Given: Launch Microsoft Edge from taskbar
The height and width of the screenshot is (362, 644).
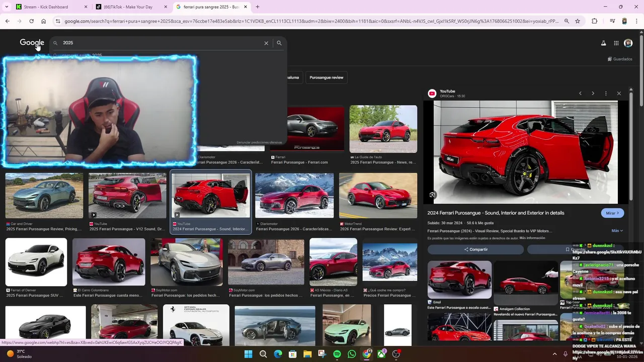Looking at the screenshot, I should 278,354.
